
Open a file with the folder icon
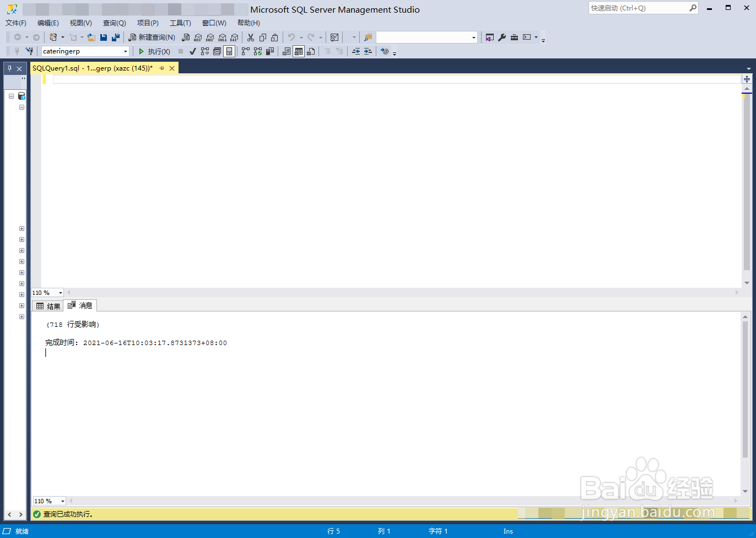91,37
